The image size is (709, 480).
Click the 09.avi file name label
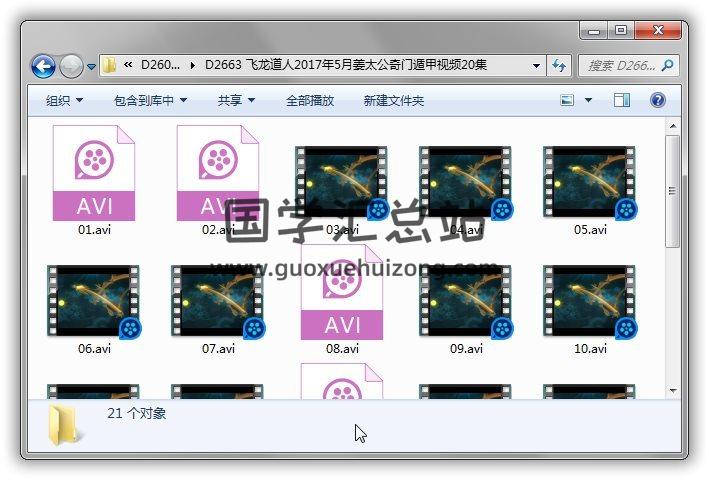click(466, 348)
